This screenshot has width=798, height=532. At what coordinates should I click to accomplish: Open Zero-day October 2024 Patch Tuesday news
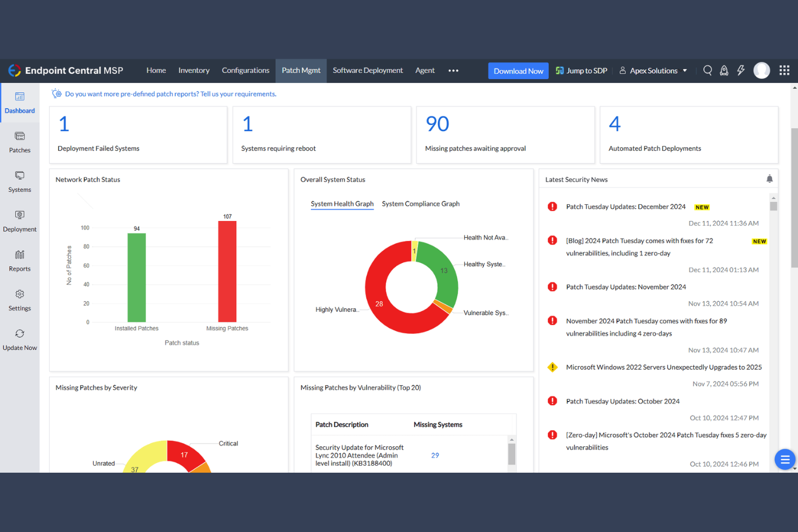[x=666, y=441]
